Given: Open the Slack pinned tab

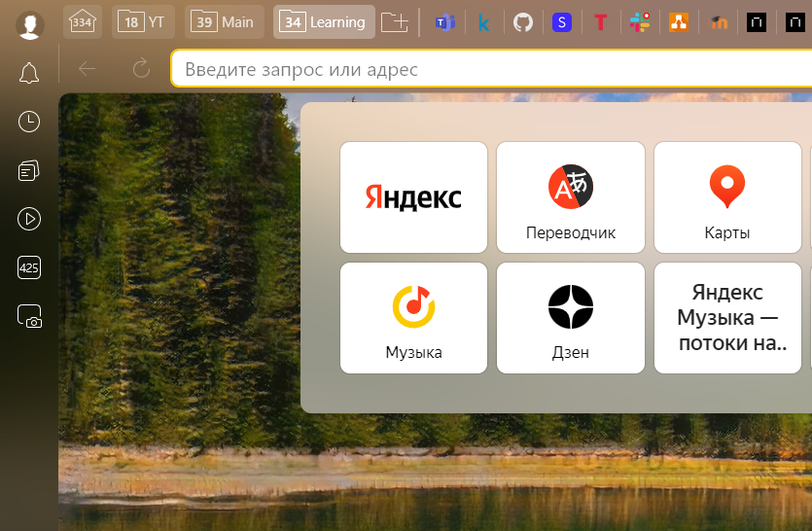Looking at the screenshot, I should coord(640,22).
